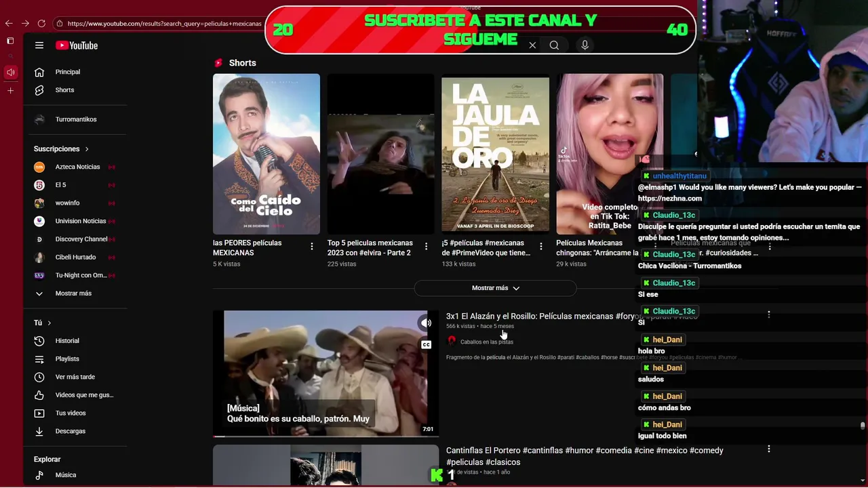Screen dimensions: 868x488
Task: Mute the video preview sound icon
Action: (x=426, y=323)
